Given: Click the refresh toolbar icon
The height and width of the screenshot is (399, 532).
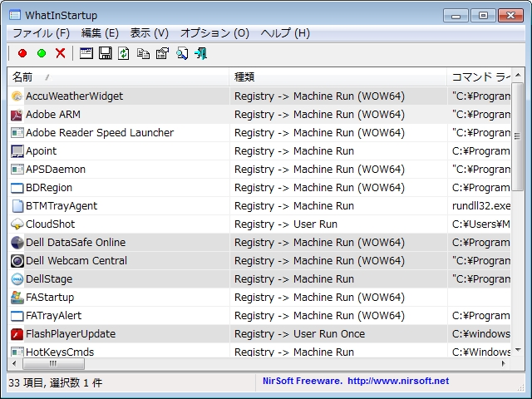Looking at the screenshot, I should pos(124,53).
